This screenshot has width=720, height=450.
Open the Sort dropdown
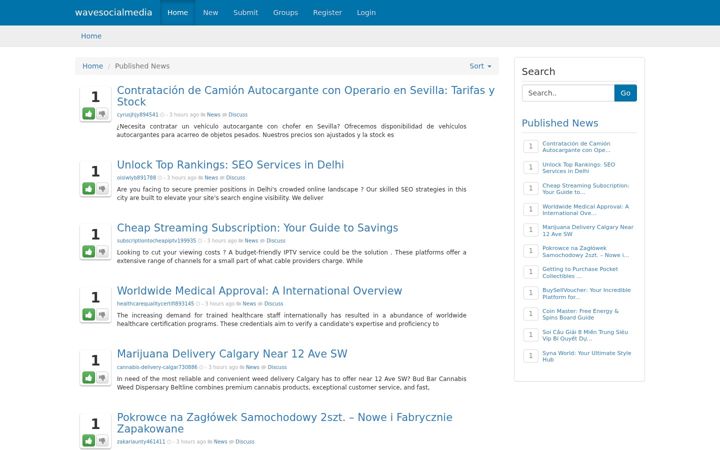(x=480, y=66)
